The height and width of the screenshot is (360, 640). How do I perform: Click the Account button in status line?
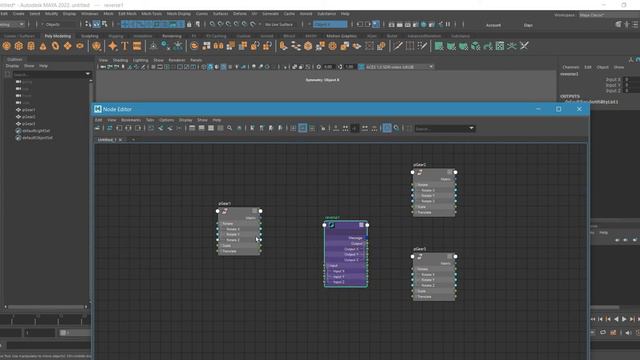pyautogui.click(x=493, y=25)
